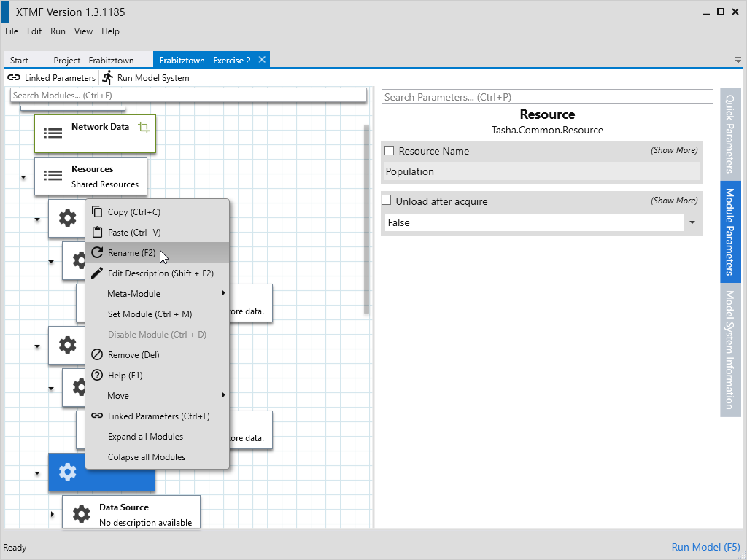Image resolution: width=747 pixels, height=560 pixels.
Task: Click the Copy icon in context menu
Action: 97,212
